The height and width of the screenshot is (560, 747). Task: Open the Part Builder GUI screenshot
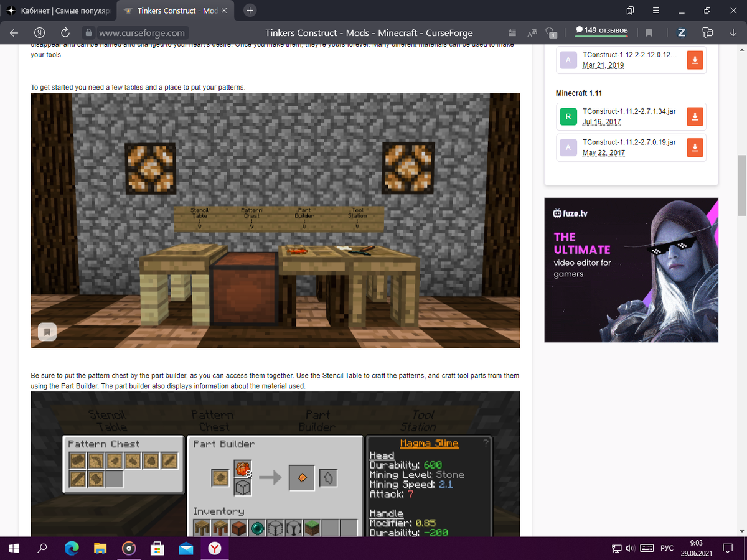tap(275, 464)
